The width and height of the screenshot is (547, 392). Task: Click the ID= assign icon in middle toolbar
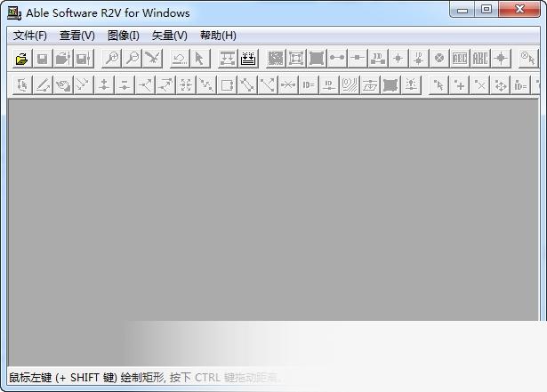tap(309, 85)
